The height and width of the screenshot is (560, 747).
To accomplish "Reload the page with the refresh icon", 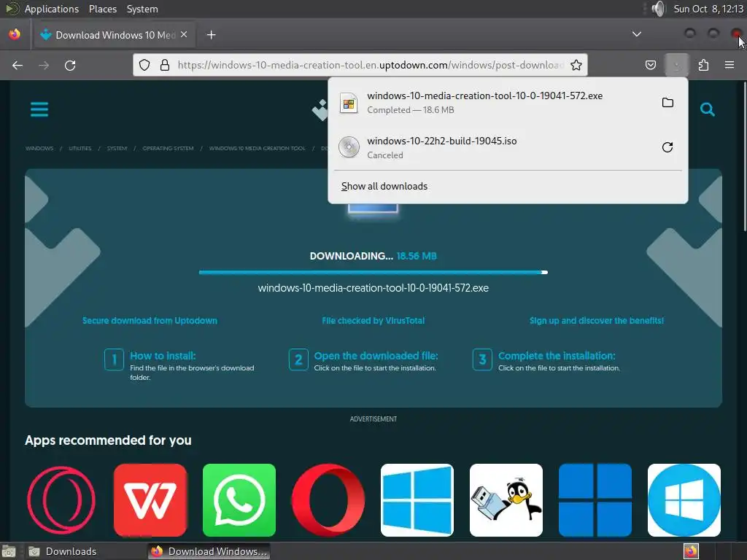I will [x=70, y=65].
